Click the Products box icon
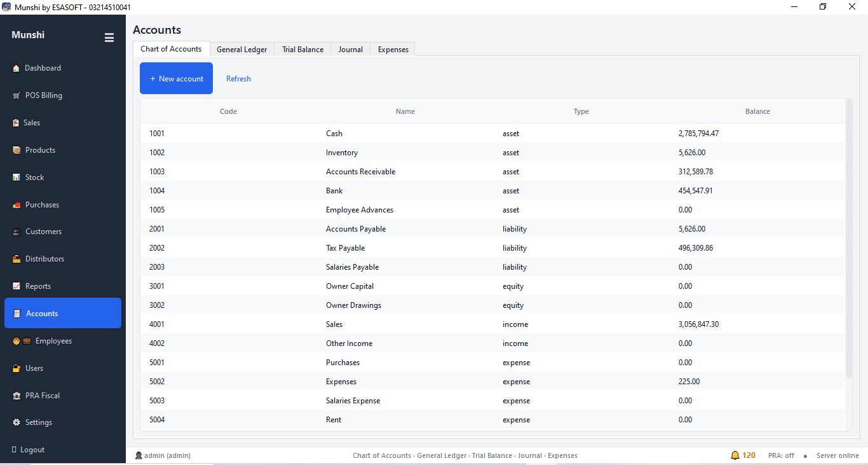868x465 pixels. click(x=17, y=150)
